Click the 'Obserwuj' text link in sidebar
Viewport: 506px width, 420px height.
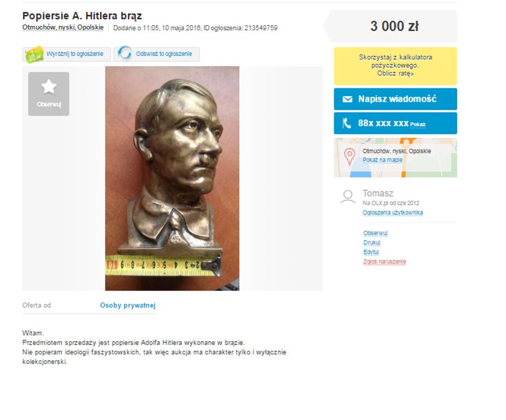375,233
